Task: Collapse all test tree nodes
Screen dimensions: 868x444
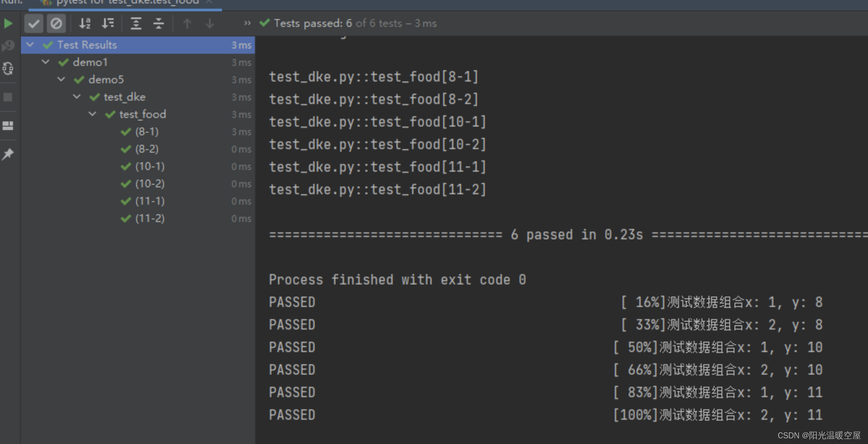Action: click(x=159, y=23)
